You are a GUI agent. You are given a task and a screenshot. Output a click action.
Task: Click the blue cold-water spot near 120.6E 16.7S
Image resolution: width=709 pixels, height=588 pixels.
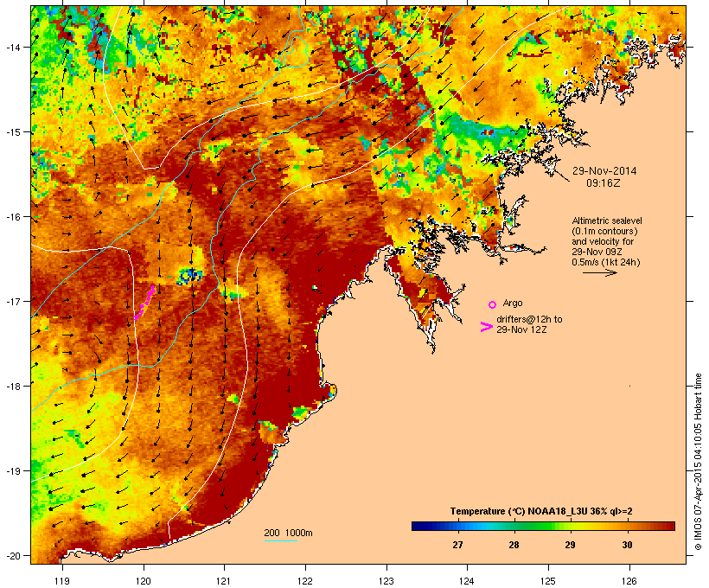[190, 276]
